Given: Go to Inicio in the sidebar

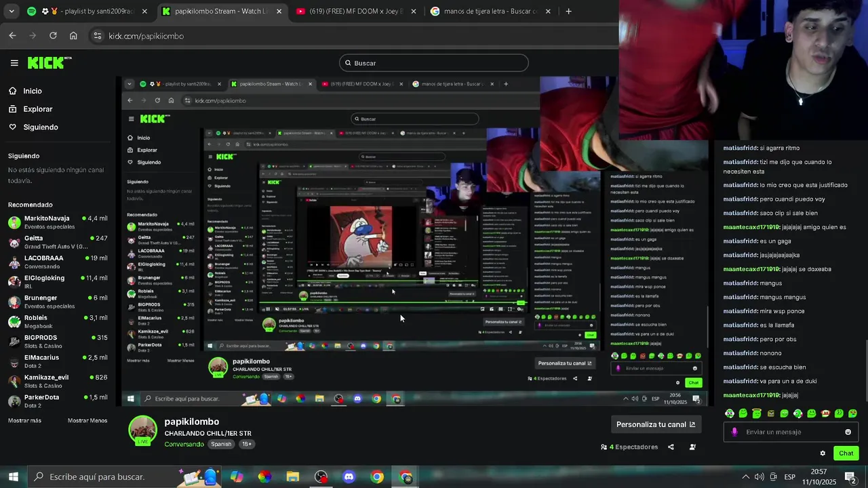Looking at the screenshot, I should tap(32, 91).
